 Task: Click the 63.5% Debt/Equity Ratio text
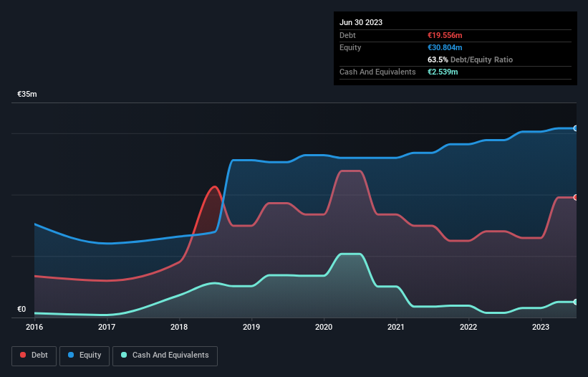[471, 59]
